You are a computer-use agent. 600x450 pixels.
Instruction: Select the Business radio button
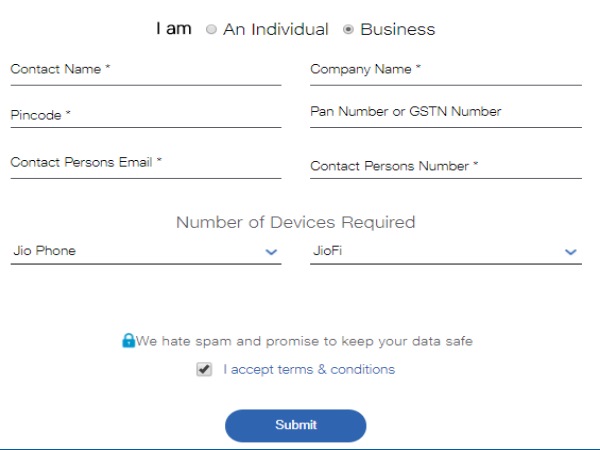(348, 30)
